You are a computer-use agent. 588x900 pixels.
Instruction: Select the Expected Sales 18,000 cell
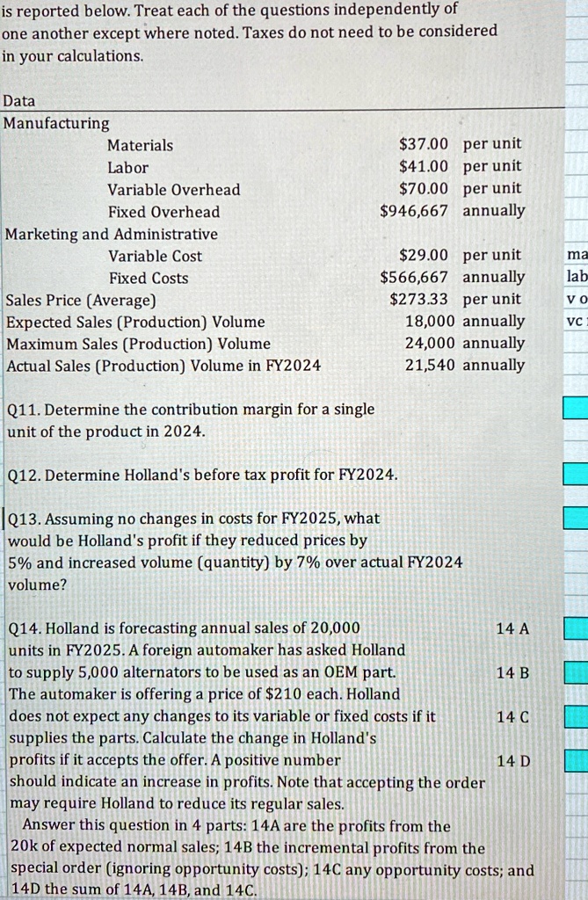point(430,321)
